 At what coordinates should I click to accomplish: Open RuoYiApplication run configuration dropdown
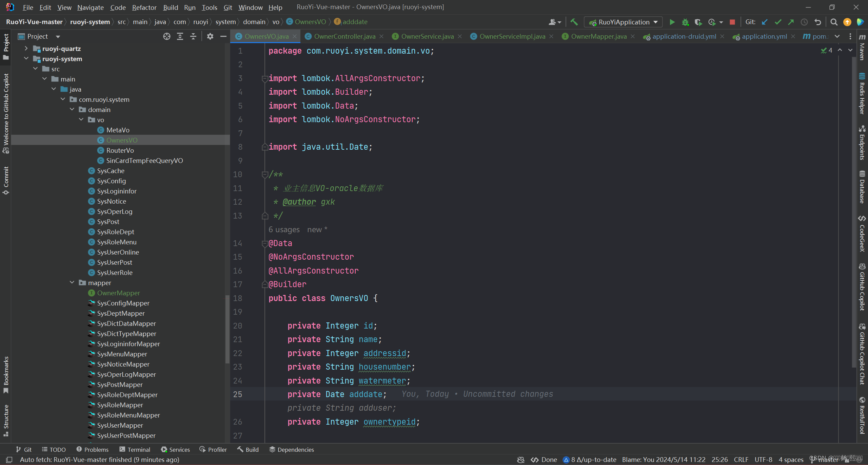pos(623,22)
